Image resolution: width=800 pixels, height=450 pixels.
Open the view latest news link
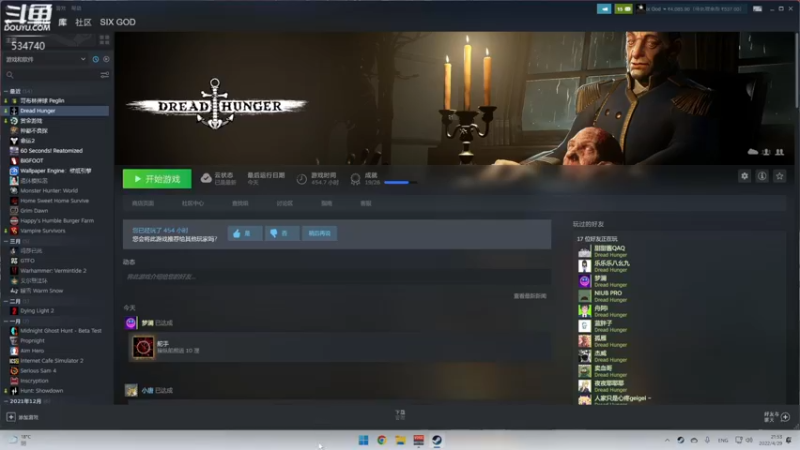tap(530, 296)
